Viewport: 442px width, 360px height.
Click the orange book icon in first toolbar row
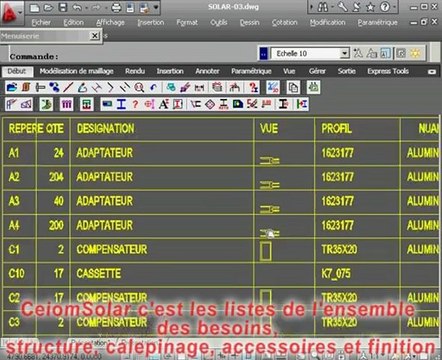[26, 88]
